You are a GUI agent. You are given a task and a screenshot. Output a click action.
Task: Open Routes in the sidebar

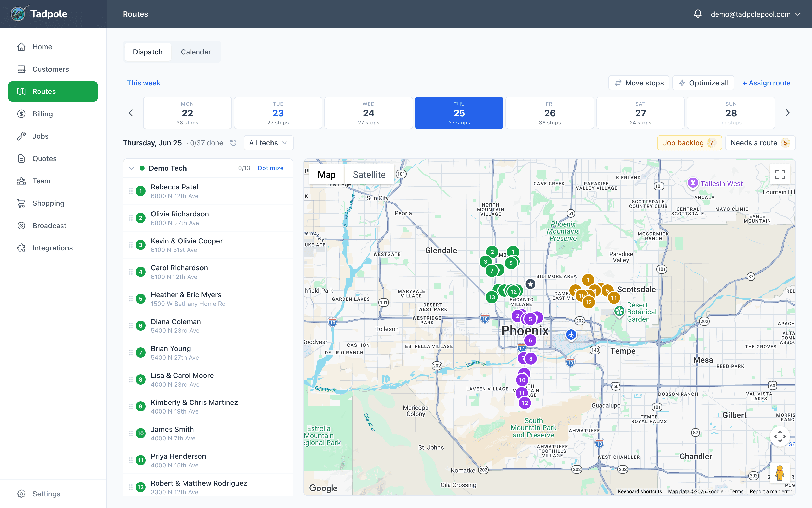click(53, 91)
